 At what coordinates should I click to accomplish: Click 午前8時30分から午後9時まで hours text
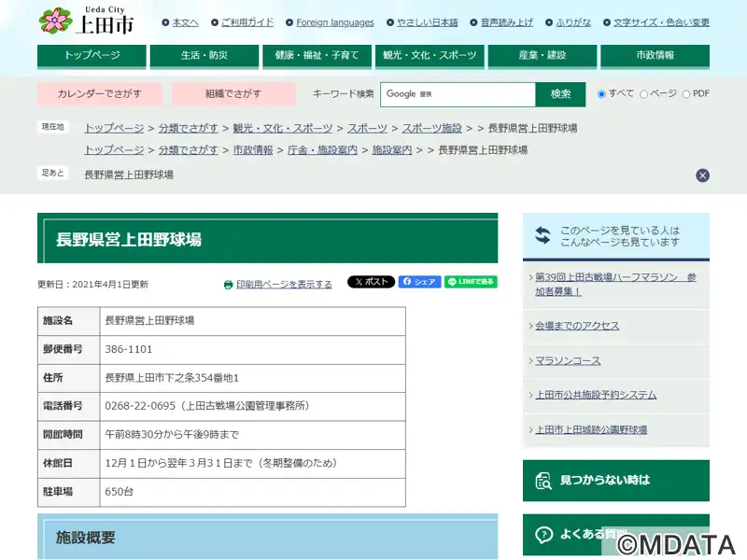(172, 435)
